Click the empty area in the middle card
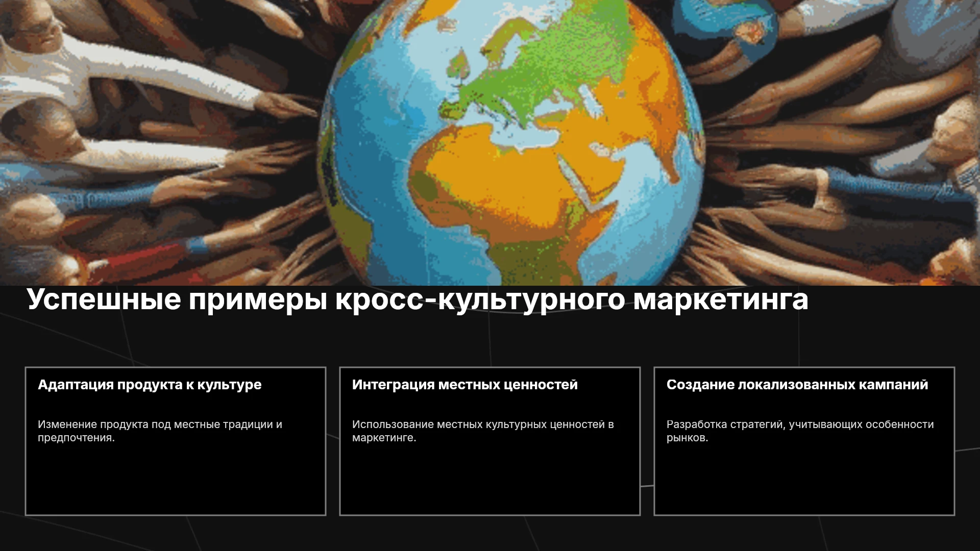 (490, 480)
